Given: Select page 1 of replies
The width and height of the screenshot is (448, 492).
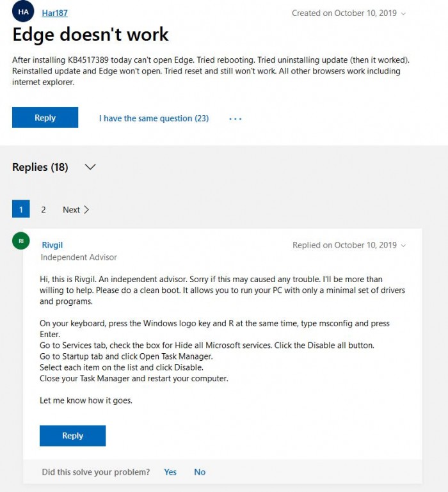Looking at the screenshot, I should coord(21,210).
